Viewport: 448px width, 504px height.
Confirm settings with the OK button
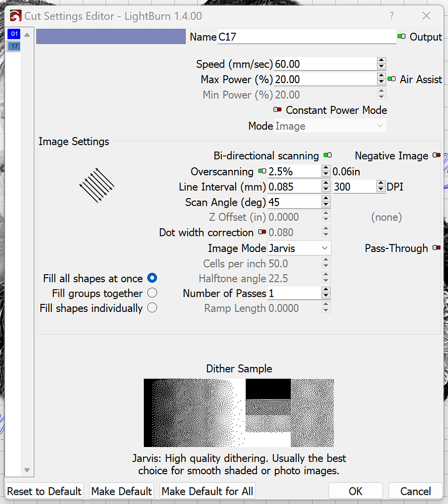point(356,491)
